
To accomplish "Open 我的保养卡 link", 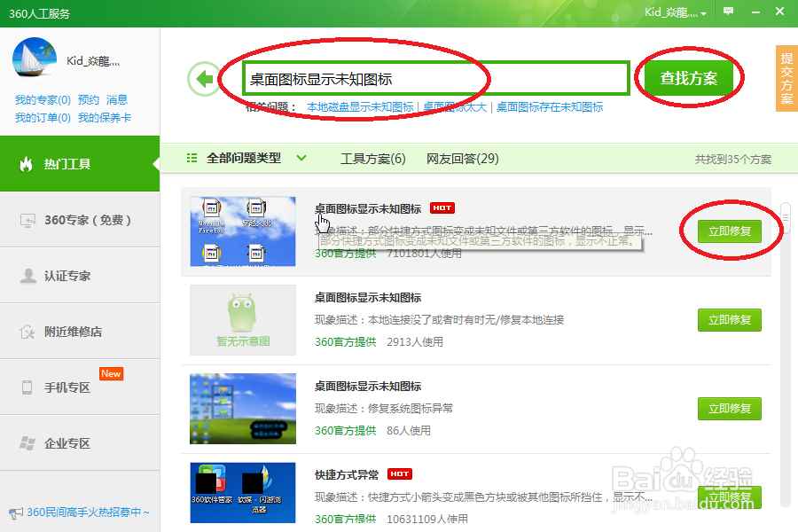I will tap(105, 118).
